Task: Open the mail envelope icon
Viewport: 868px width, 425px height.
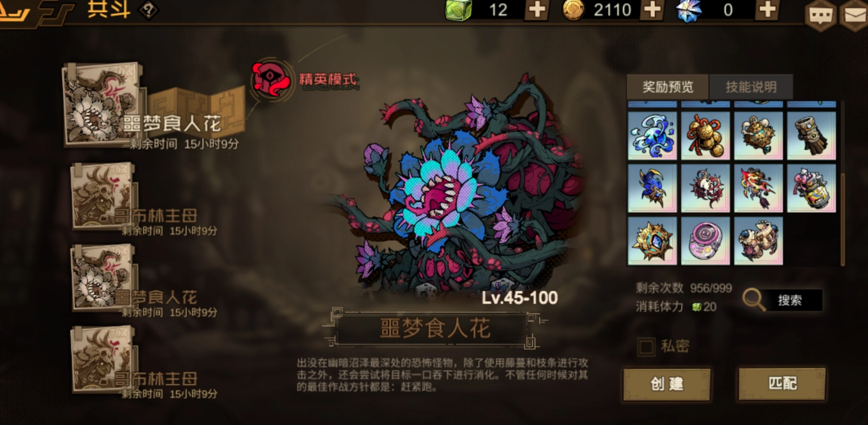Action: (855, 16)
